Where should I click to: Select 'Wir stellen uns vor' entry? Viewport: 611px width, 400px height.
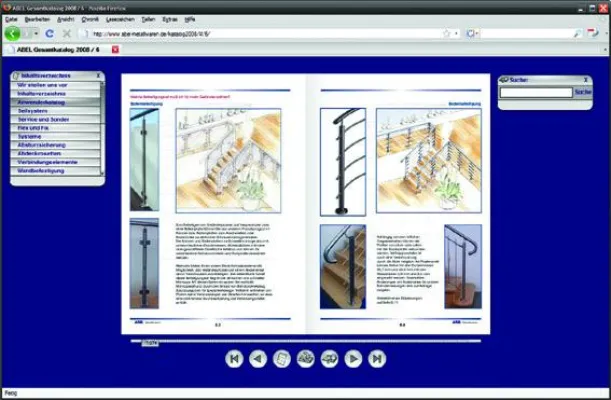pos(55,85)
